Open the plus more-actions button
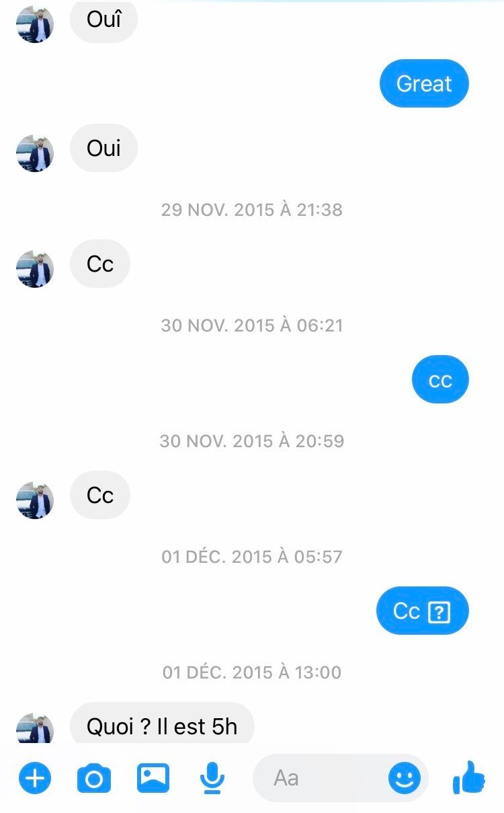This screenshot has width=504, height=813. pyautogui.click(x=34, y=779)
